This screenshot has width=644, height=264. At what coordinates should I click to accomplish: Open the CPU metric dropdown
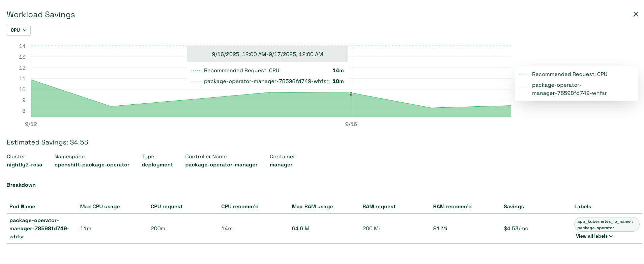[19, 30]
